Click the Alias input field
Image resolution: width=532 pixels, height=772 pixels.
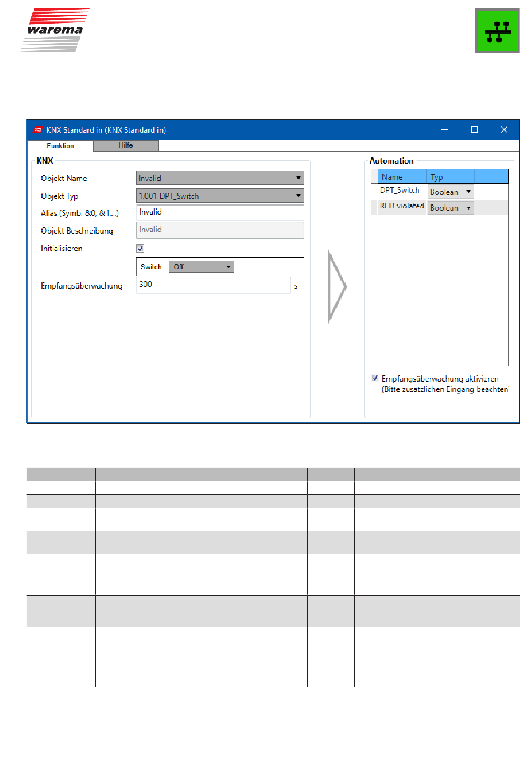(x=220, y=212)
